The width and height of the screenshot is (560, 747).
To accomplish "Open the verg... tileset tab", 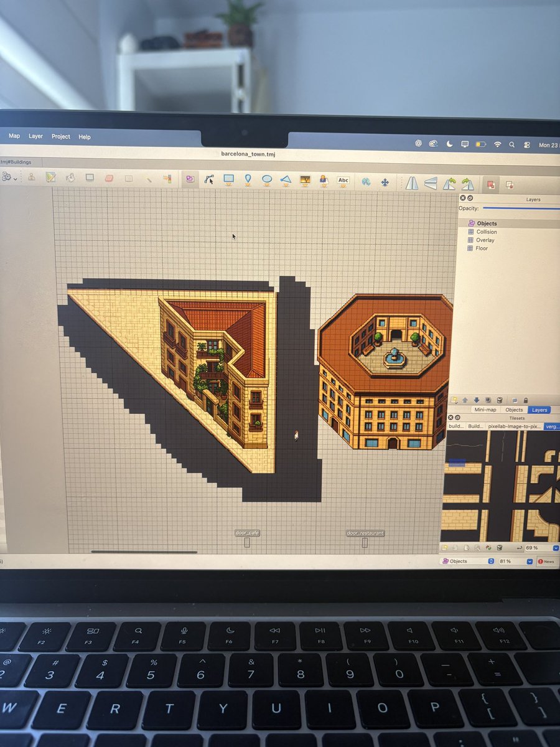I will click(552, 426).
